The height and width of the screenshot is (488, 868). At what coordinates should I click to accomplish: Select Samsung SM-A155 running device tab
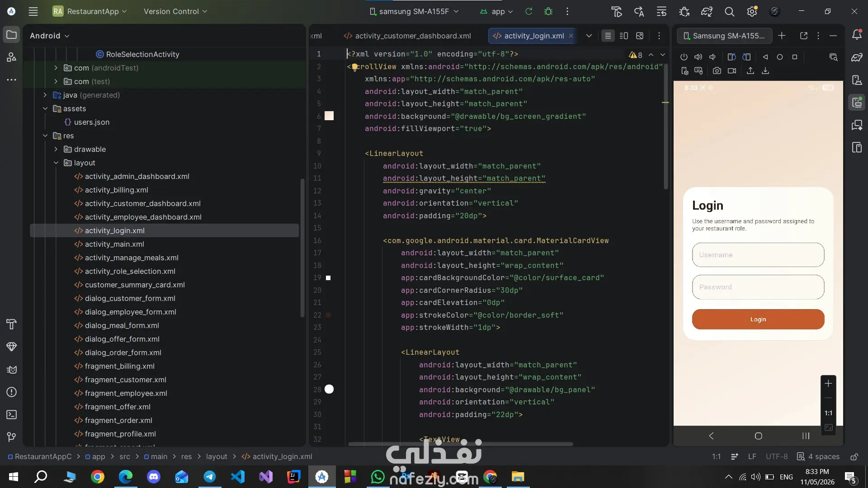tap(724, 36)
